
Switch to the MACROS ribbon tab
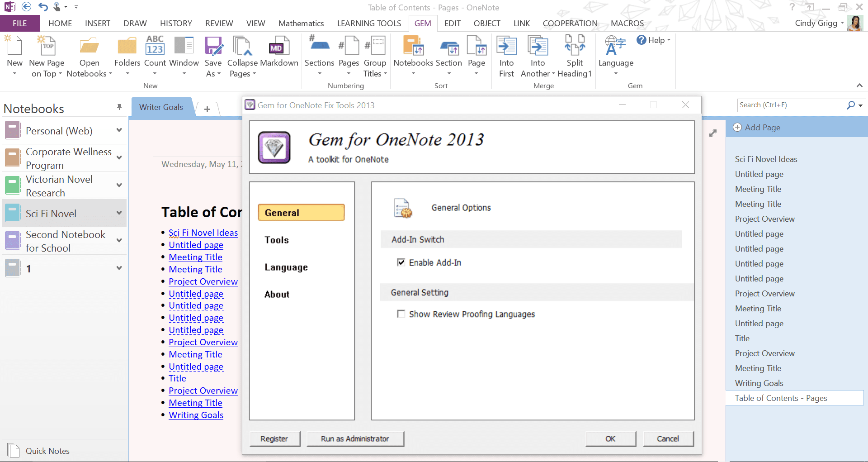coord(627,24)
